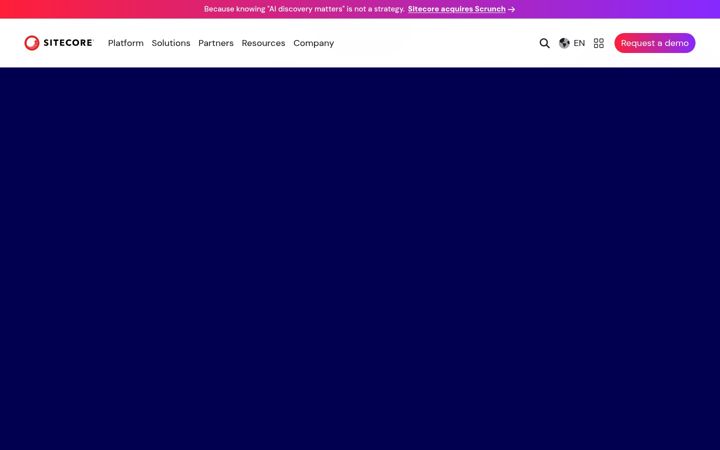The width and height of the screenshot is (720, 450).
Task: Open the search magnifier icon
Action: 544,43
